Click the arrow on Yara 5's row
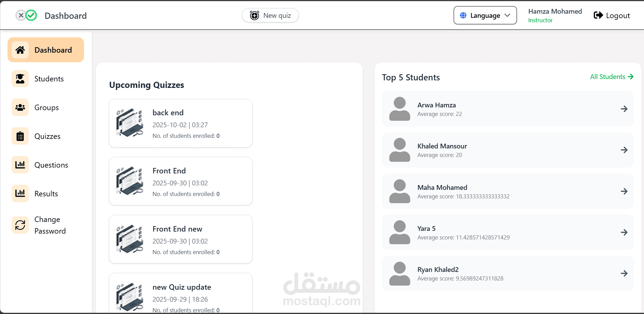This screenshot has width=644, height=314. coord(624,232)
